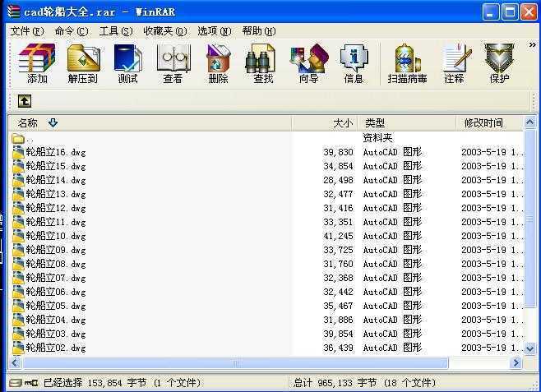This screenshot has width=541, height=392.
Task: Select file name 轮船立09.dwg
Action: [56, 250]
